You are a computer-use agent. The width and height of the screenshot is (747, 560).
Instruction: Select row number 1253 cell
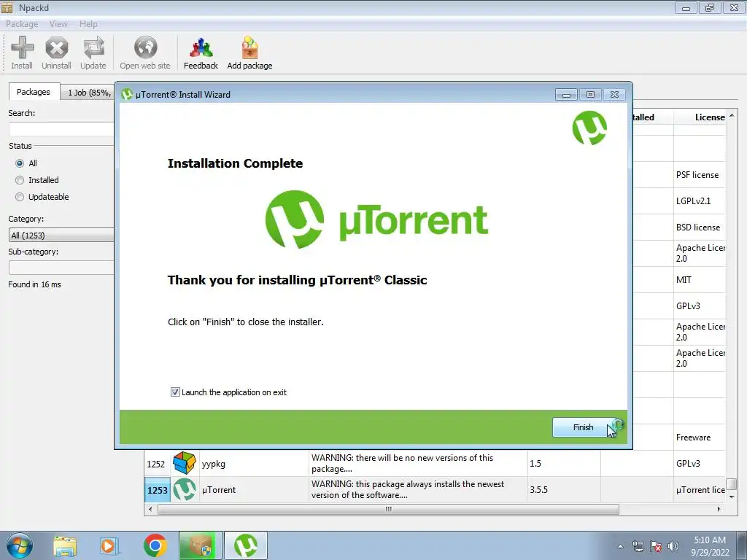[x=158, y=490]
